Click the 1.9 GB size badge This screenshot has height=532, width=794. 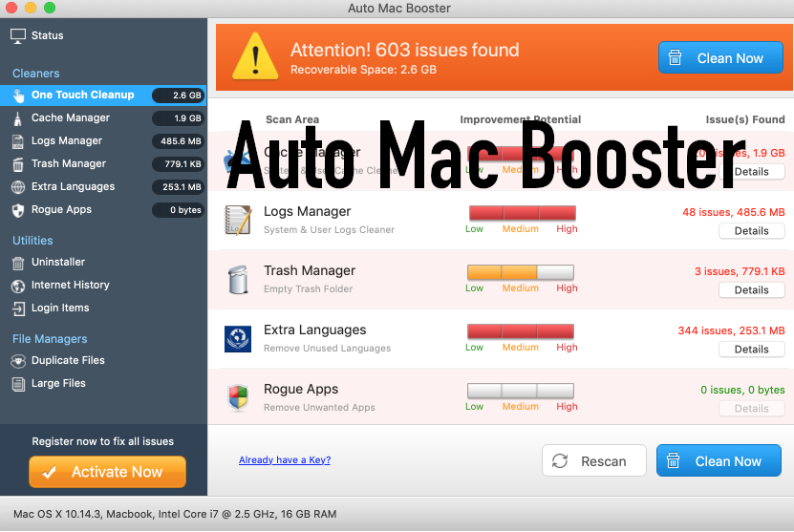pyautogui.click(x=179, y=117)
